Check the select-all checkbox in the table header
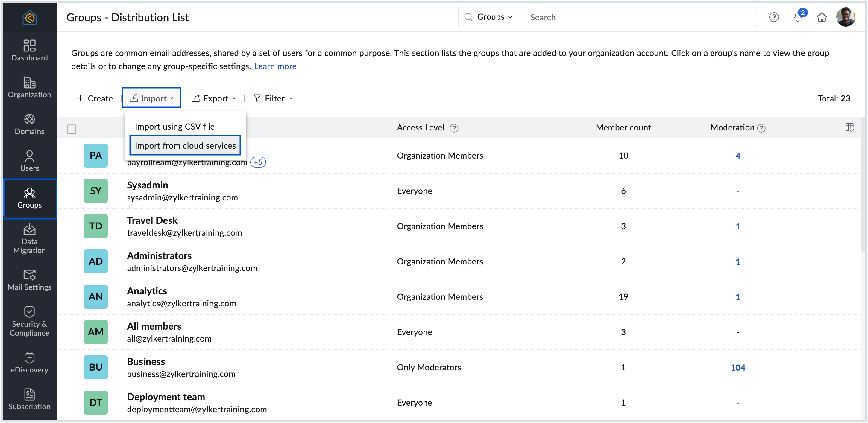The height and width of the screenshot is (423, 868). point(72,129)
